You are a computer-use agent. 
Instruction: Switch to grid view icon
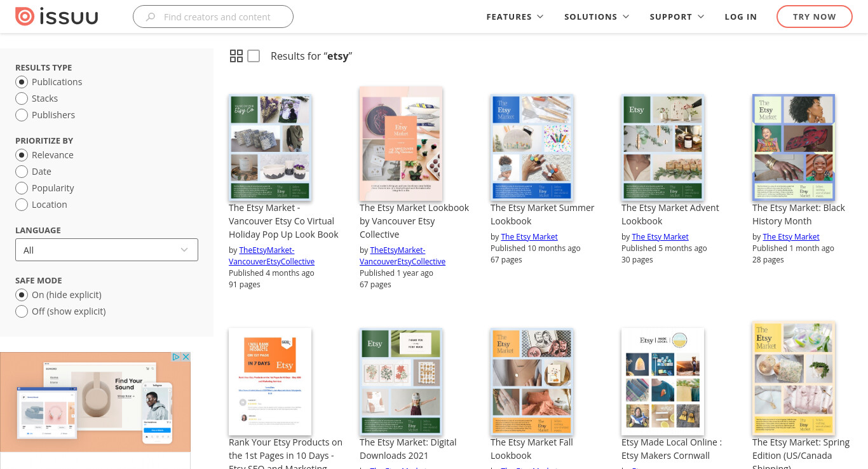(x=236, y=56)
